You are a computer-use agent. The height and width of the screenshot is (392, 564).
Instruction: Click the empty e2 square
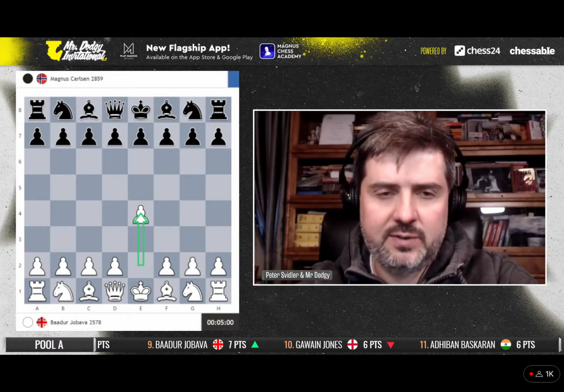click(140, 265)
